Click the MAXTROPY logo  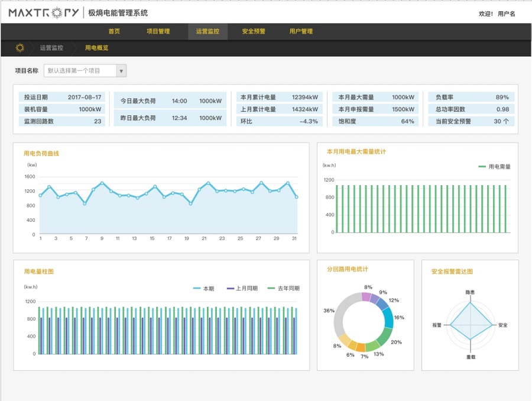tap(44, 13)
